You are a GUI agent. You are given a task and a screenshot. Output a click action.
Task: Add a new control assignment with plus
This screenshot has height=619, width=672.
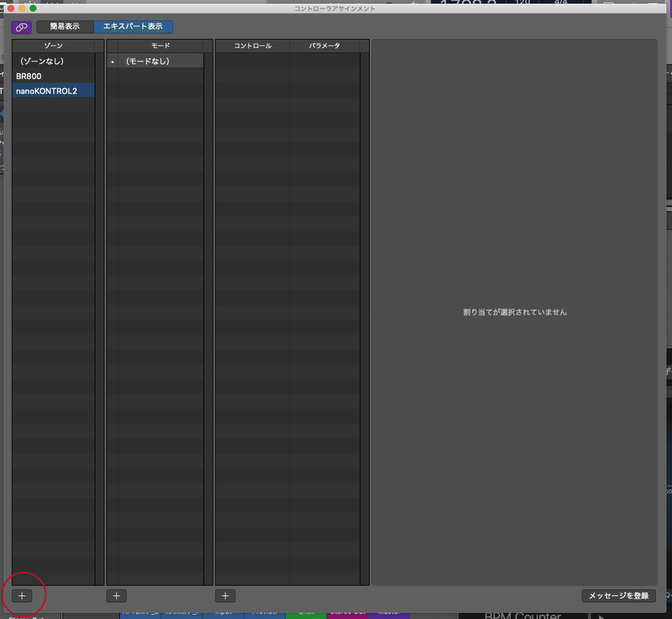point(226,596)
